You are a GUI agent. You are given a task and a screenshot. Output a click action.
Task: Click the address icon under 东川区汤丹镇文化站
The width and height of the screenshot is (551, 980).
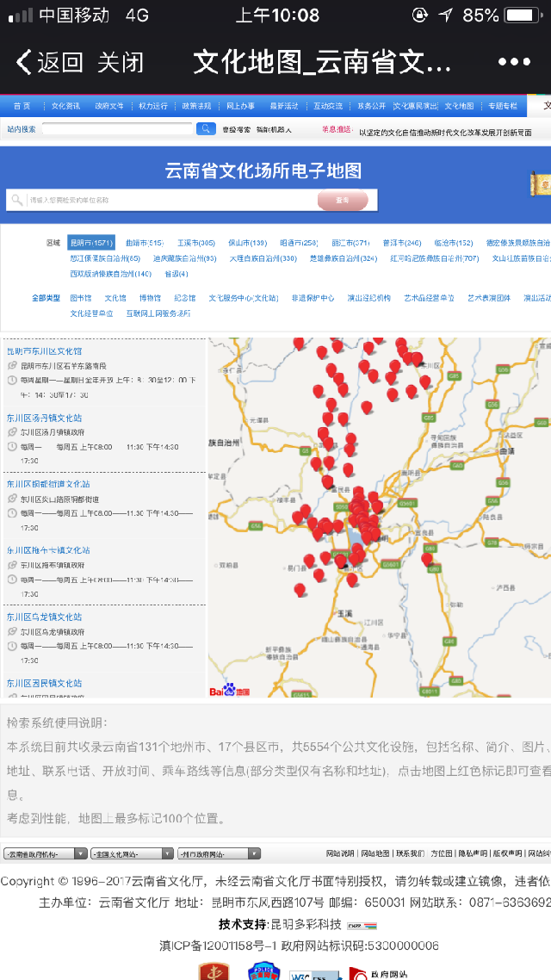(12, 432)
